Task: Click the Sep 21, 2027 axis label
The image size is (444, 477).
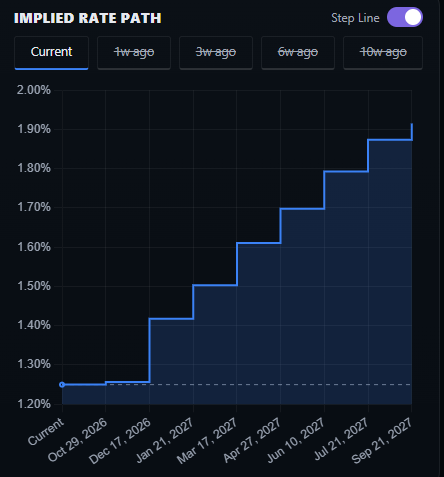Action: coord(382,441)
